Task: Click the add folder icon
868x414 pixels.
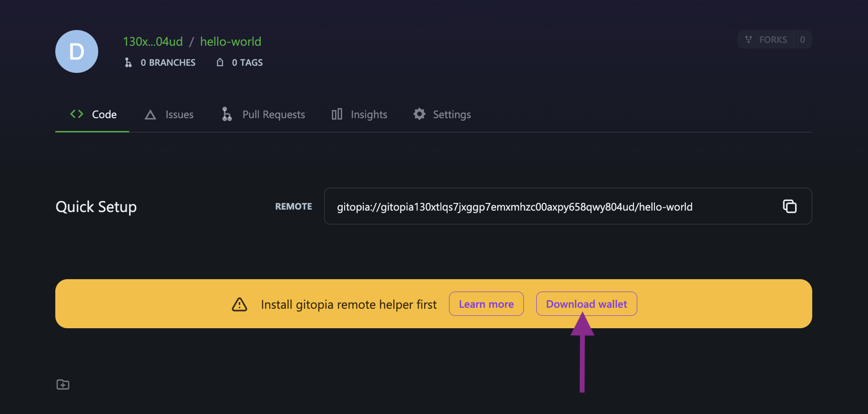Action: coord(63,384)
